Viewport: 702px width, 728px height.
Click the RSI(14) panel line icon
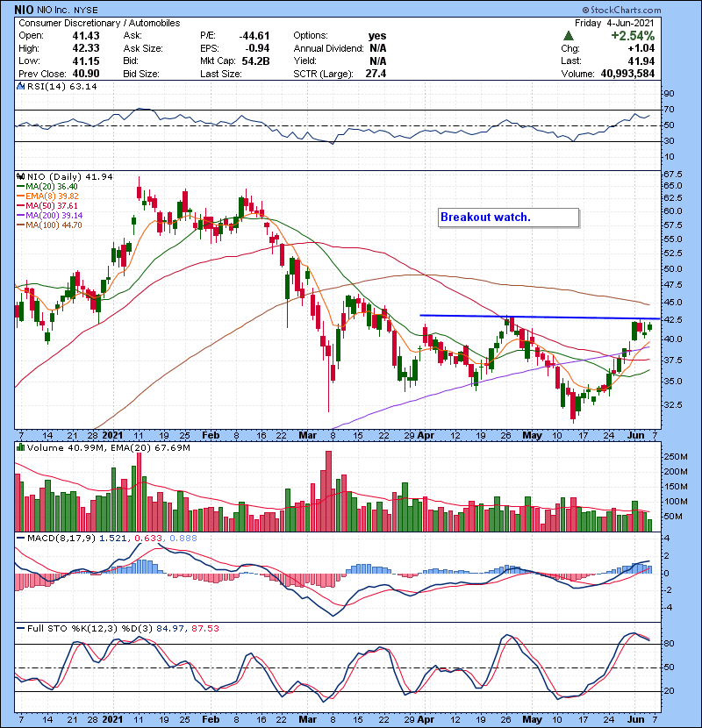(20, 86)
